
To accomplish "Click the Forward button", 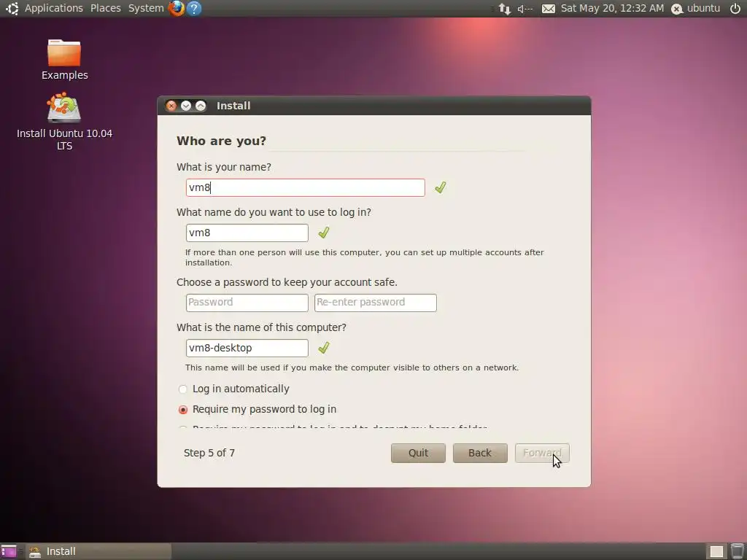I will pos(542,454).
